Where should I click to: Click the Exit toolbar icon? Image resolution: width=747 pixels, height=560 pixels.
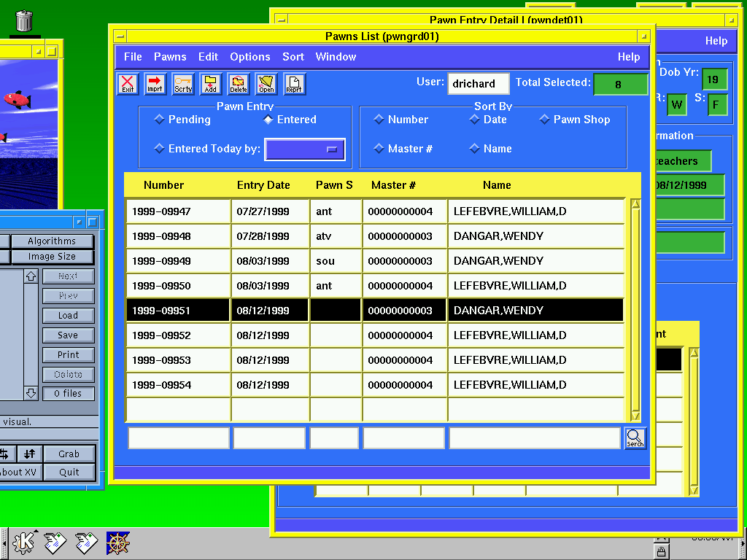(x=128, y=85)
